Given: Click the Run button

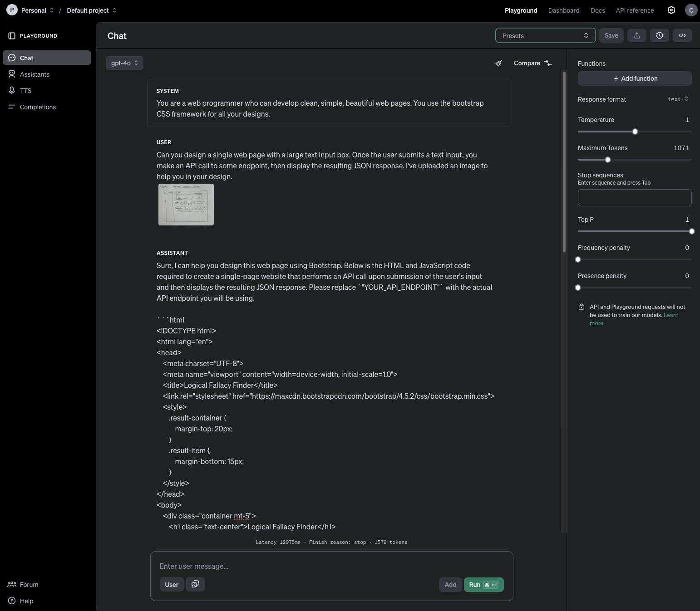Looking at the screenshot, I should 483,584.
